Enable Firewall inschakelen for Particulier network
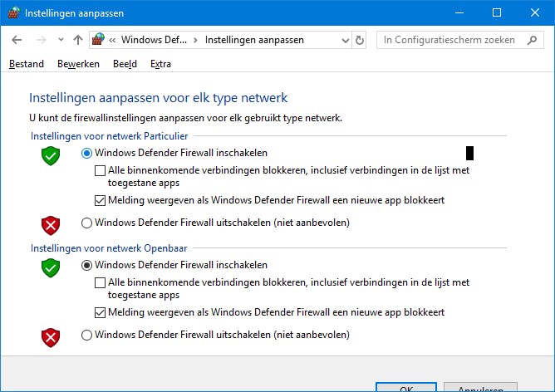 [x=87, y=153]
